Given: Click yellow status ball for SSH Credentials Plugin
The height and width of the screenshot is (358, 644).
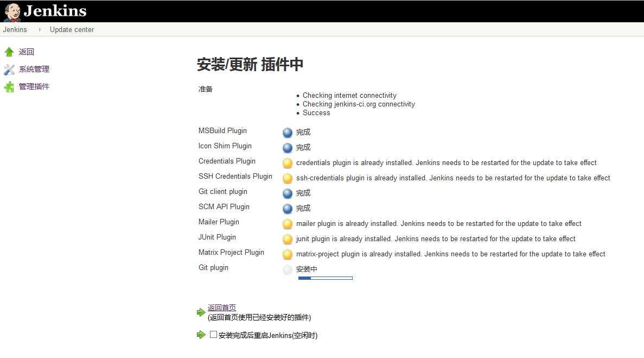Looking at the screenshot, I should coord(288,178).
